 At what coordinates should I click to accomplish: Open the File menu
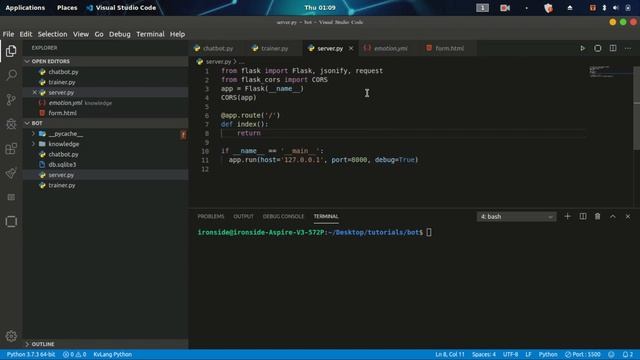(x=8, y=34)
